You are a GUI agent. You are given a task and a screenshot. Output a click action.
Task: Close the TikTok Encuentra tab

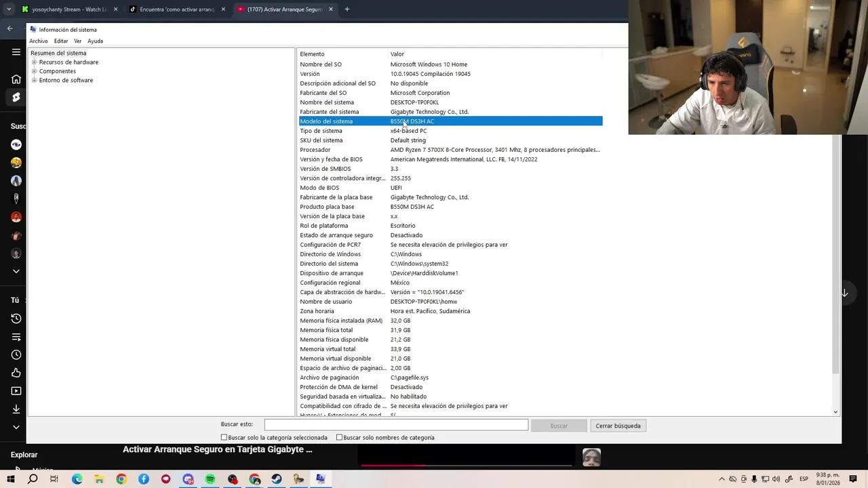(223, 9)
